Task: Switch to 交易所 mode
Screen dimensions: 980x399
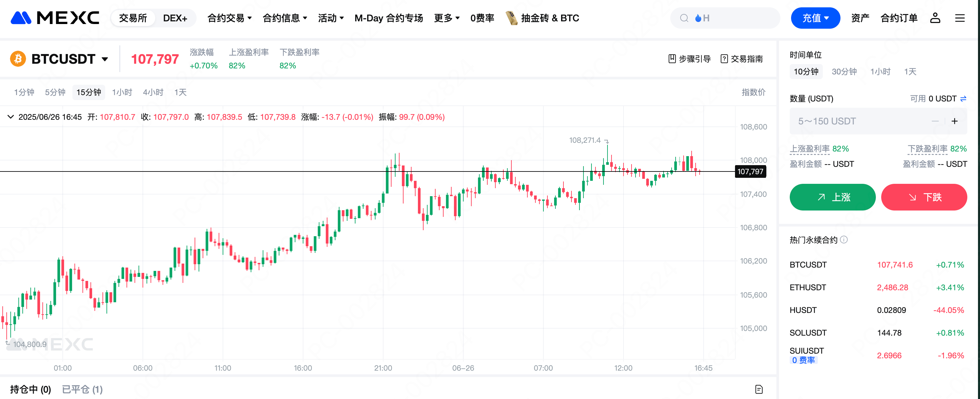Action: coord(133,18)
